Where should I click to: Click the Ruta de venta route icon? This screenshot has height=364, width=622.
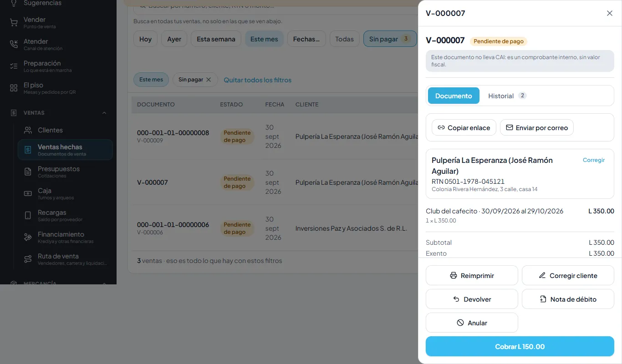click(28, 259)
